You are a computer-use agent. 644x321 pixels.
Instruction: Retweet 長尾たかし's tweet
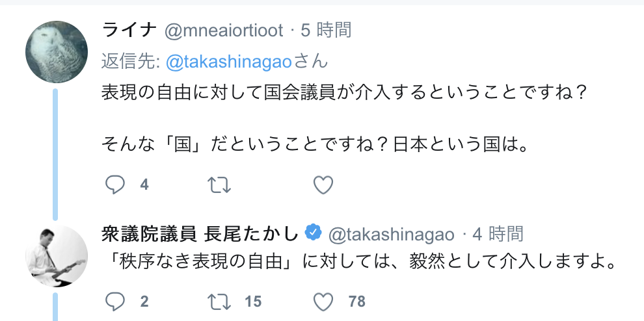pyautogui.click(x=219, y=302)
